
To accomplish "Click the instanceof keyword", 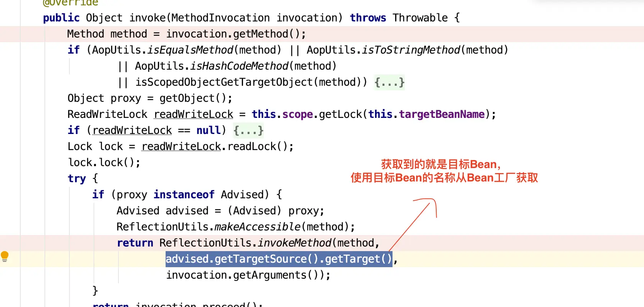I will (x=184, y=195).
